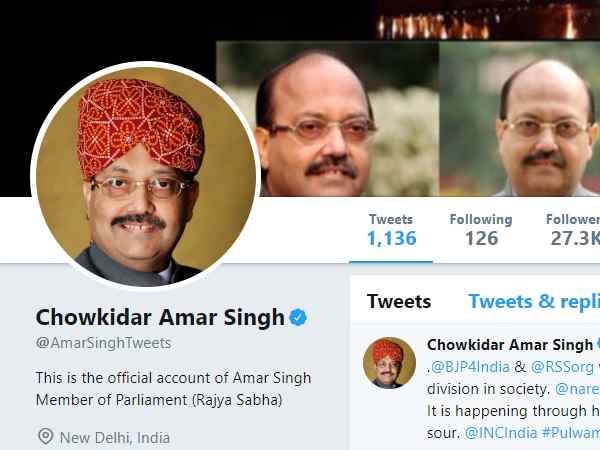Click the @RSSorg mention in the tweet
Viewport: 600px width, 450px height.
(x=562, y=367)
